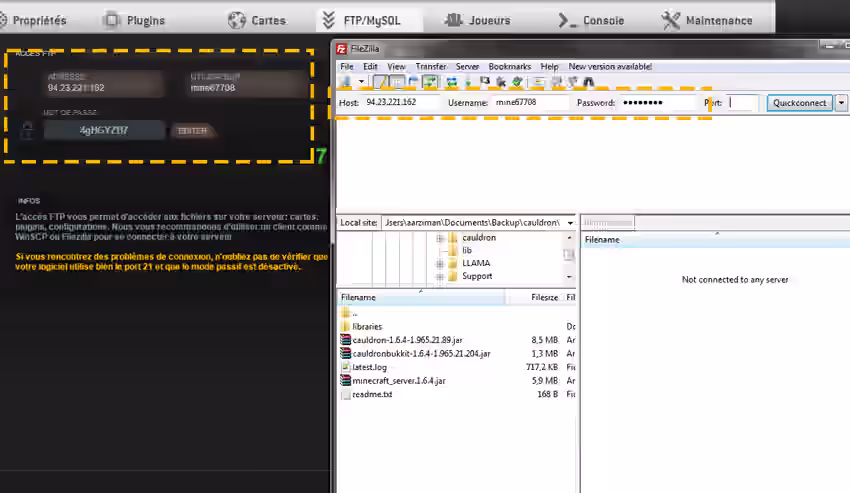Screen dimensions: 850x493
Task: Open the FTP/MySQL tab
Action: point(369,21)
